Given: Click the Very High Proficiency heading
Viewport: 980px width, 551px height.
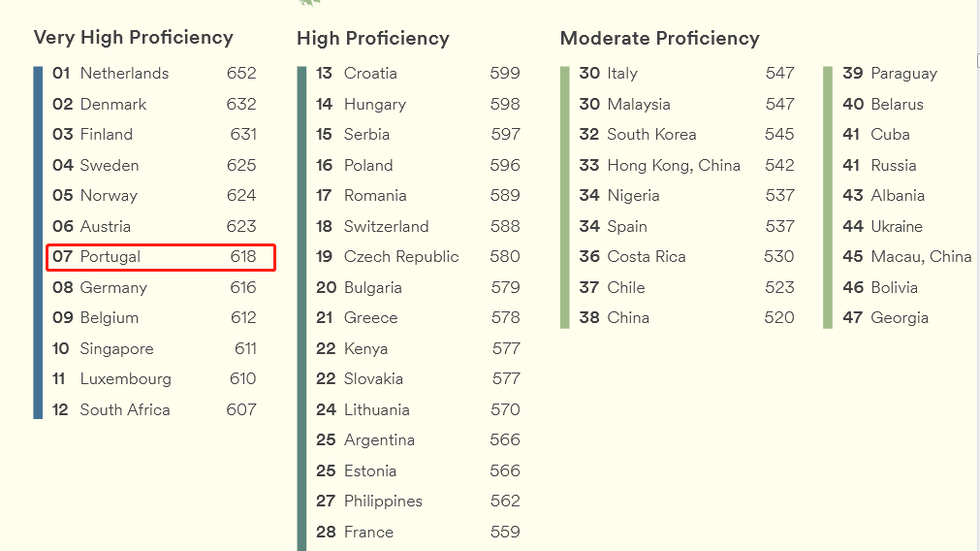Looking at the screenshot, I should (x=134, y=38).
